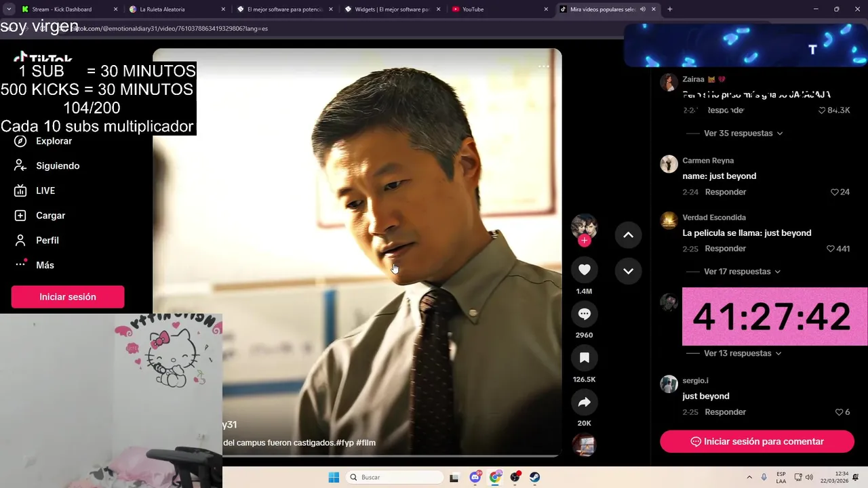The height and width of the screenshot is (488, 868).
Task: Mute audio on the TikTok tab speaker icon
Action: (643, 9)
